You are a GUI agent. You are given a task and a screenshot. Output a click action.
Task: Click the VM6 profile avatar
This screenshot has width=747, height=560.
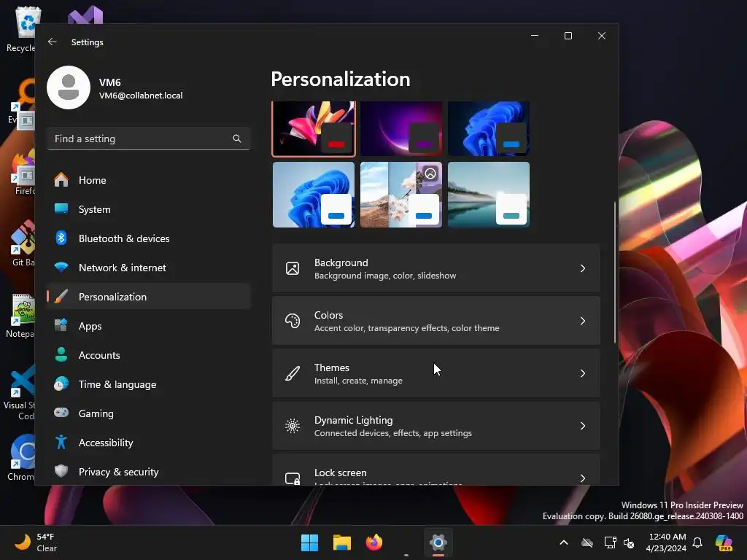(69, 87)
